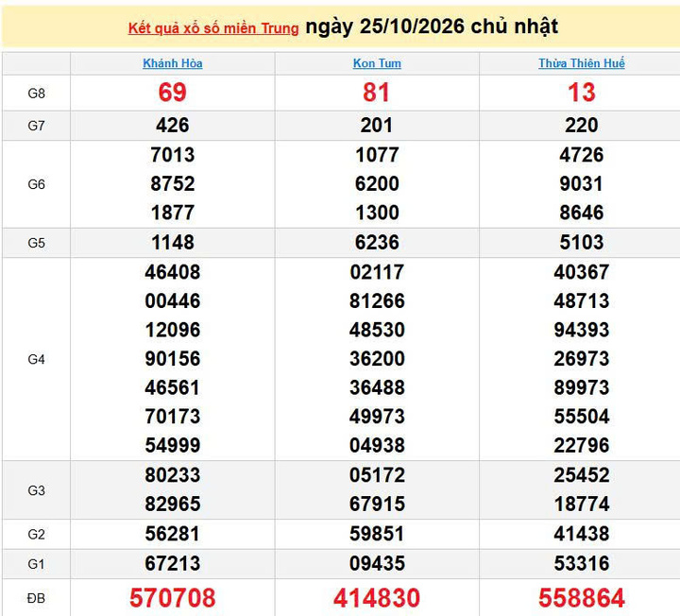Select the G1 row label
Viewport: 680px width, 616px height.
click(37, 564)
